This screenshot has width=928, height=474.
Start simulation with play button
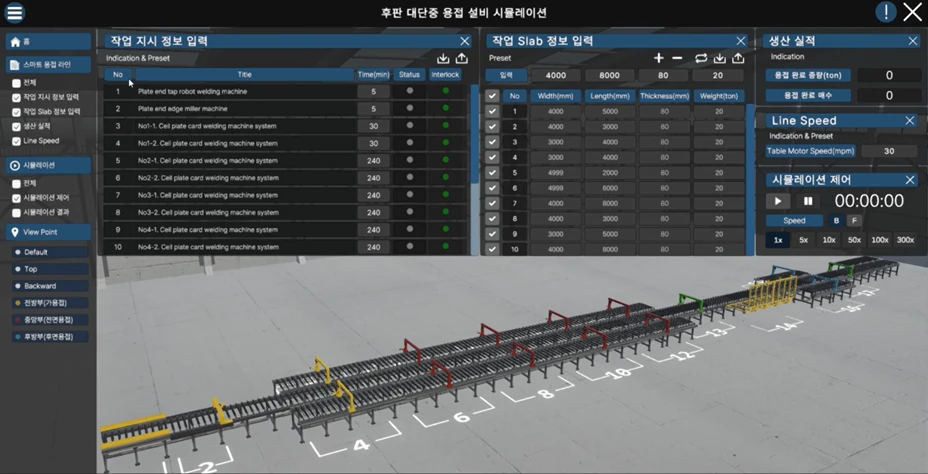pyautogui.click(x=778, y=201)
